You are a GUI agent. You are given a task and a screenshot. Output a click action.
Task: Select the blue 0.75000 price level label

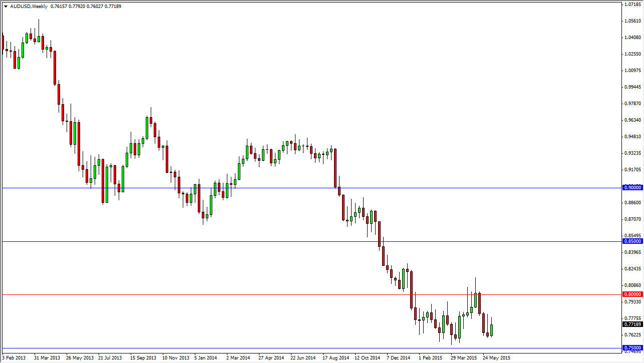[x=632, y=347]
